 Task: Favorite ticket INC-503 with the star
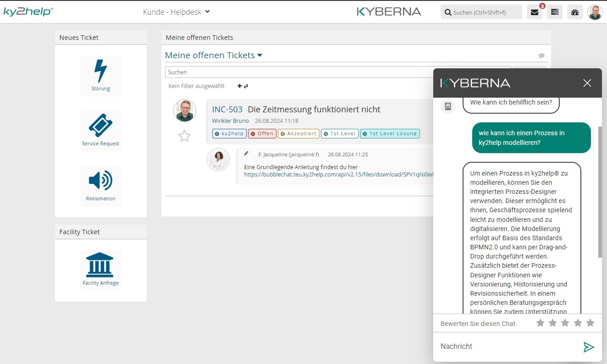184,136
